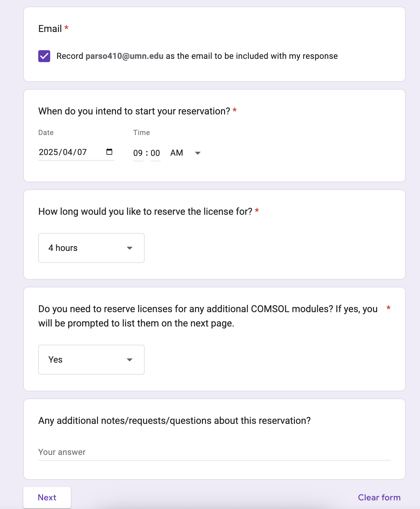The height and width of the screenshot is (509, 420).
Task: Click the COMSOL modules question text
Action: point(208,316)
